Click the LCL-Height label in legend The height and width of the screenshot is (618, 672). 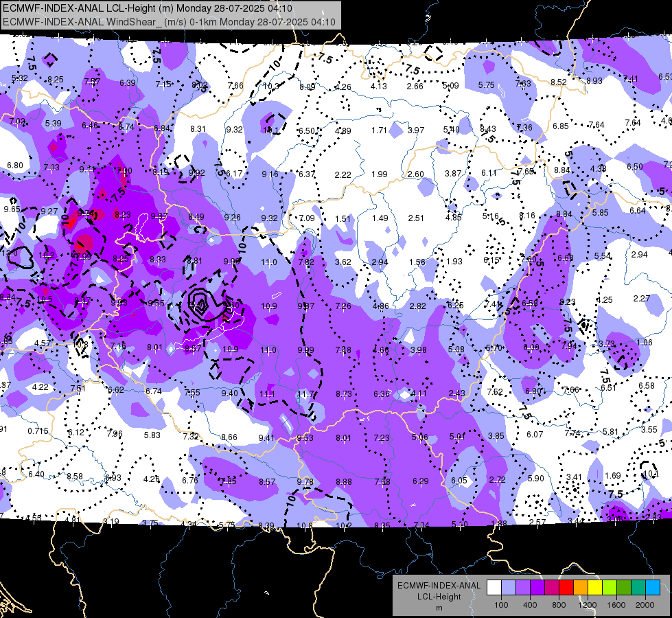[x=439, y=597]
